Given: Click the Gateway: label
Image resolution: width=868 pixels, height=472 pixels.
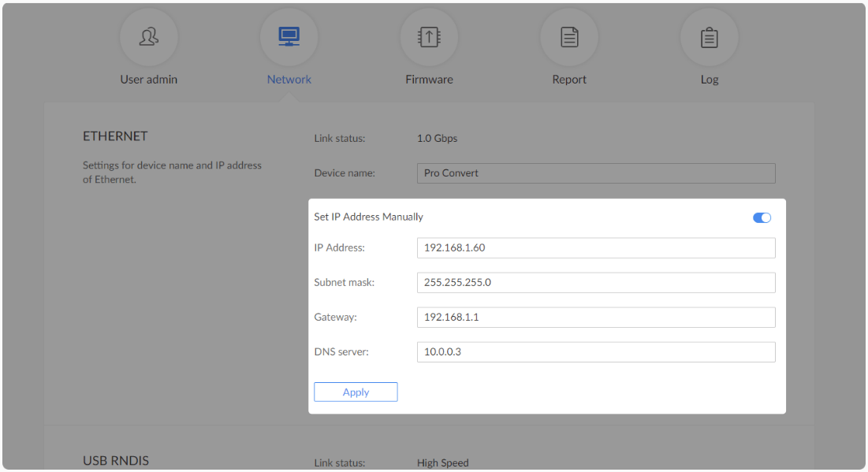Looking at the screenshot, I should (336, 317).
